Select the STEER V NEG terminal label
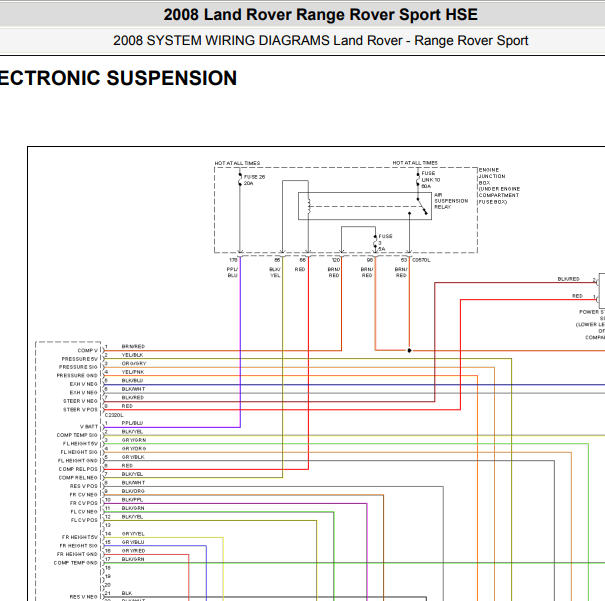This screenshot has height=601, width=605. (80, 401)
